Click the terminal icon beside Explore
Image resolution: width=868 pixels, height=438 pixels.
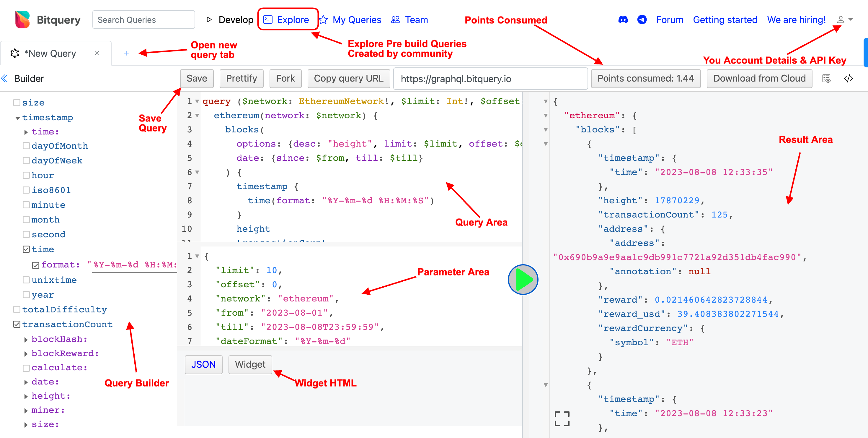click(x=268, y=20)
